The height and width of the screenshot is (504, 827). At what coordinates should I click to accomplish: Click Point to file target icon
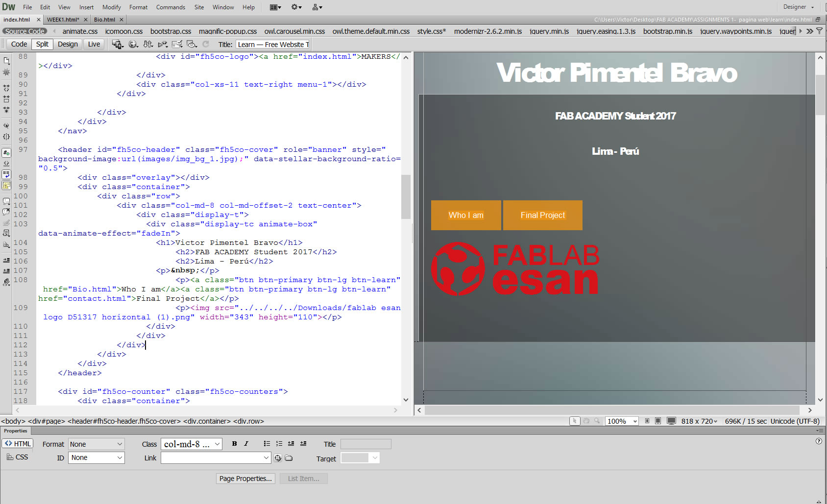[x=278, y=458]
